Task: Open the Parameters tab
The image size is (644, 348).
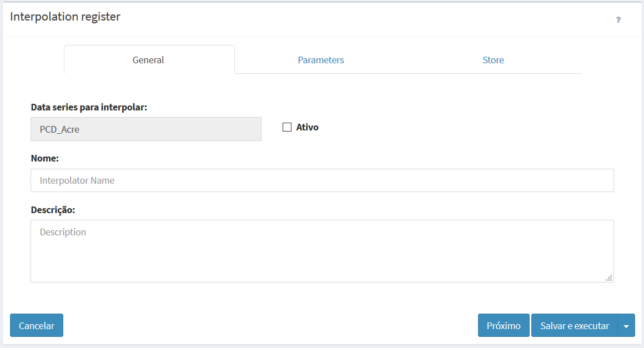Action: 321,60
